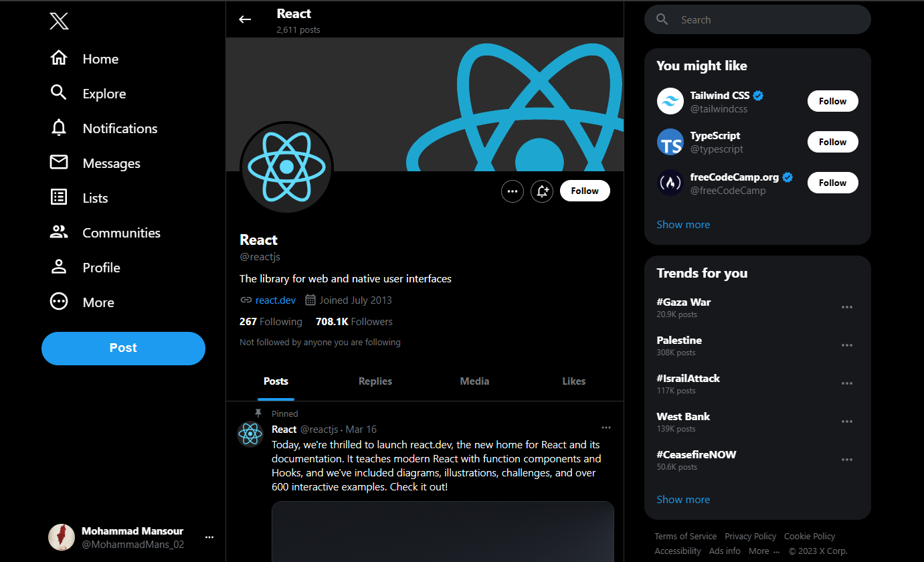Open Explore via the magnifier icon
Image resolution: width=924 pixels, height=562 pixels.
pos(59,93)
